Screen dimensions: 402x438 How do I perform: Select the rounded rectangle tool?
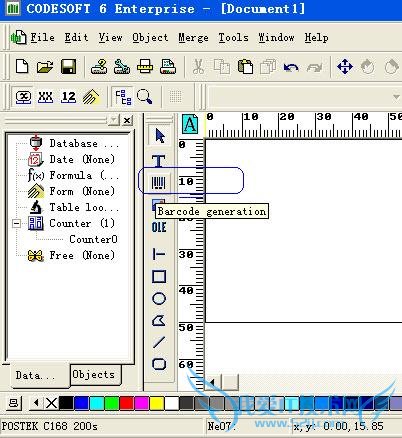tap(159, 364)
